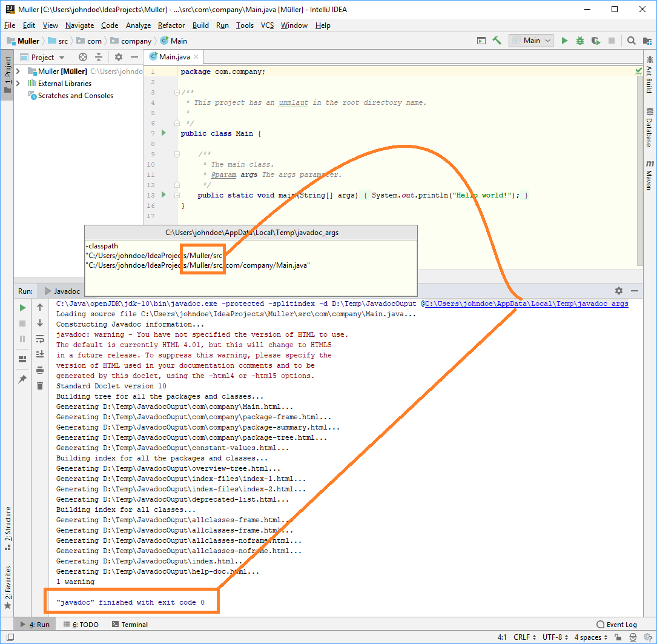
Task: Run the Main configuration with green play icon
Action: click(x=564, y=41)
